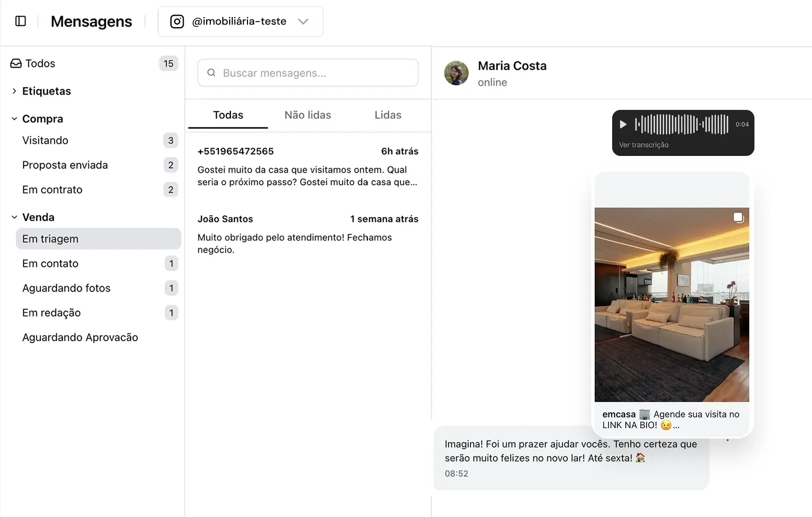812x517 pixels.
Task: Open Ver transcrição on the audio message
Action: tap(643, 145)
